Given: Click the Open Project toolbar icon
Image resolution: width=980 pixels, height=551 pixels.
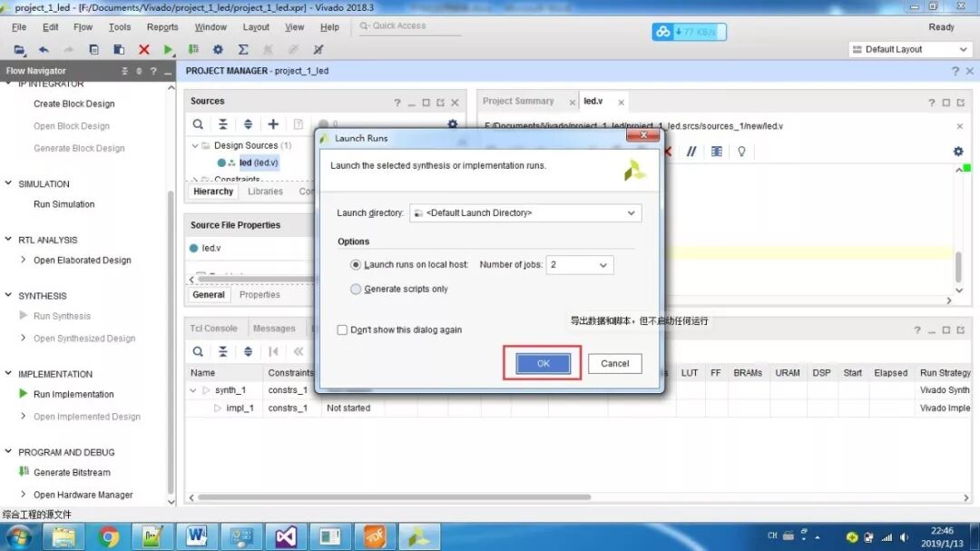Looking at the screenshot, I should click(19, 49).
